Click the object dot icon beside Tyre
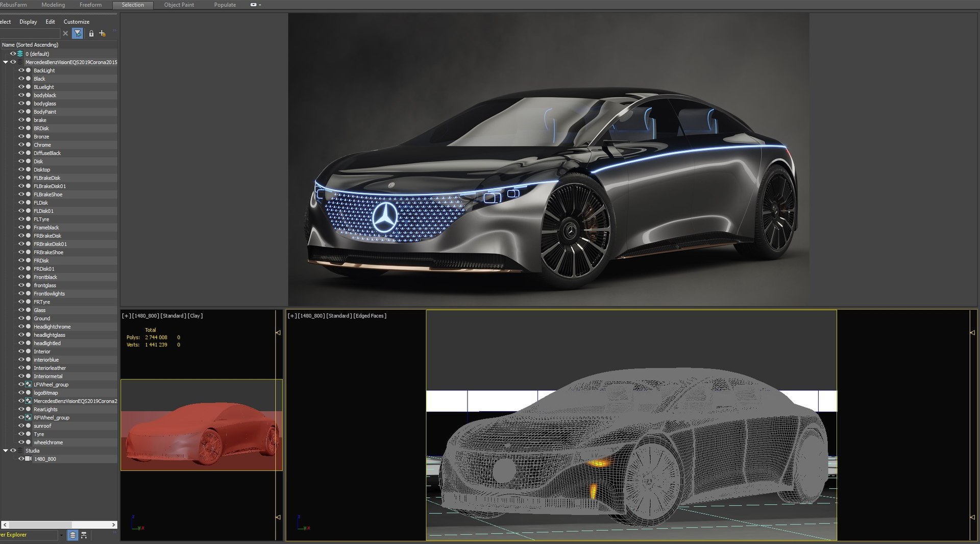The image size is (980, 544). pyautogui.click(x=29, y=434)
